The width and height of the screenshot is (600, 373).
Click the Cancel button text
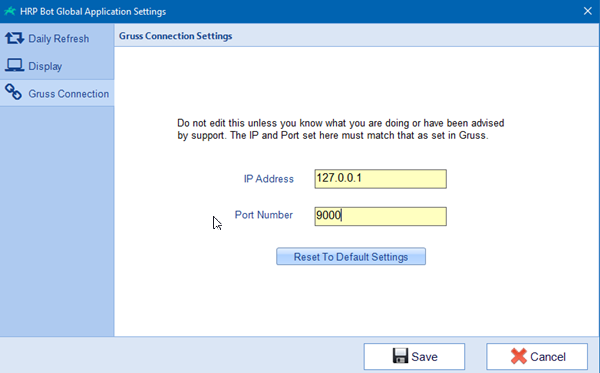click(548, 357)
